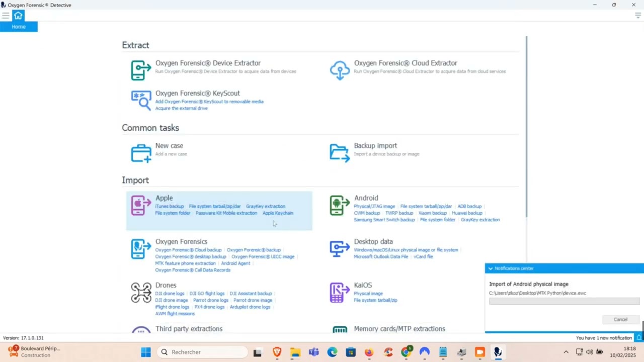Viewport: 644px width, 362px height.
Task: Select Android 'TWRP backup' link
Action: (x=399, y=213)
